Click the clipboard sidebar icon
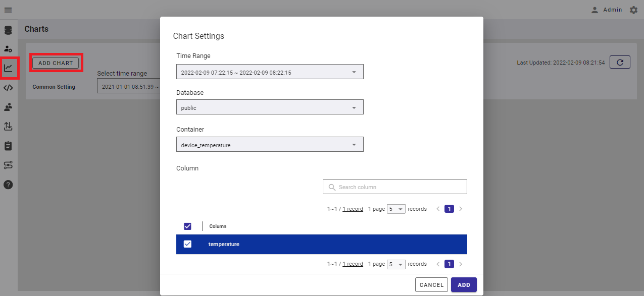 8,146
